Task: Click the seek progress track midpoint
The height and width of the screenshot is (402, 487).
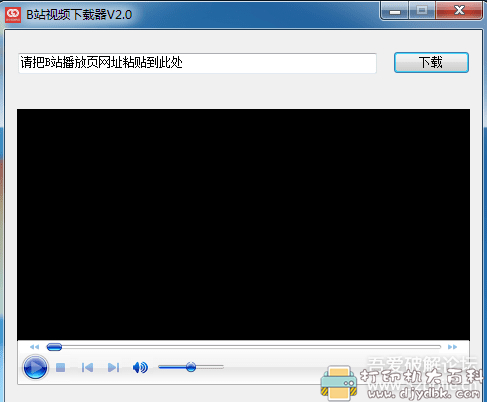Action: click(x=244, y=347)
